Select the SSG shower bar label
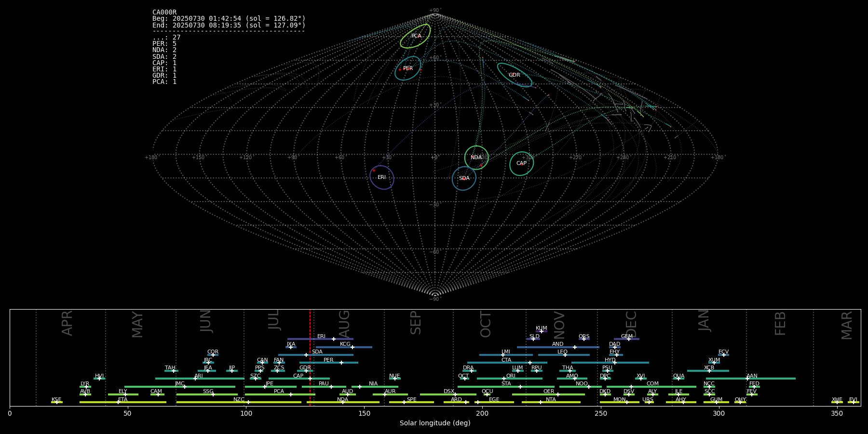The height and width of the screenshot is (434, 868). tap(208, 392)
